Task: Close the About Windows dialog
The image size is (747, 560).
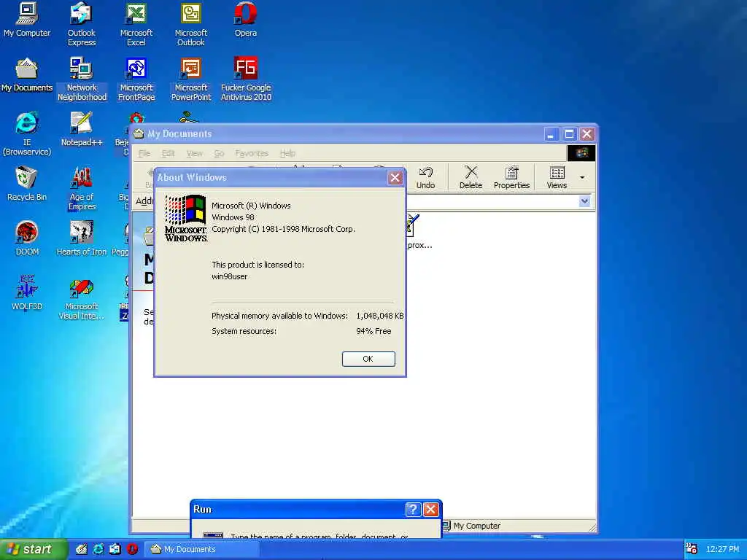Action: click(x=395, y=178)
